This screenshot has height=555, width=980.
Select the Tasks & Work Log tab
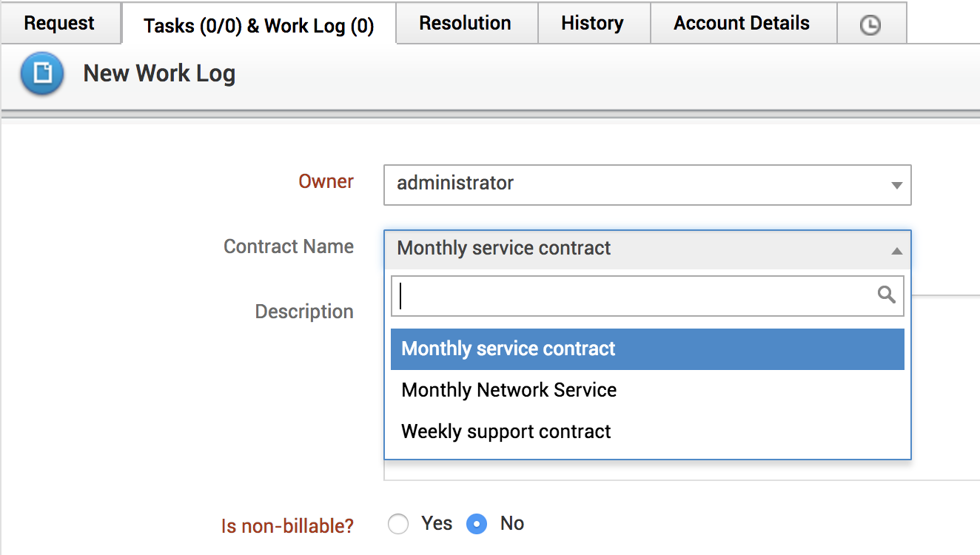(x=258, y=26)
